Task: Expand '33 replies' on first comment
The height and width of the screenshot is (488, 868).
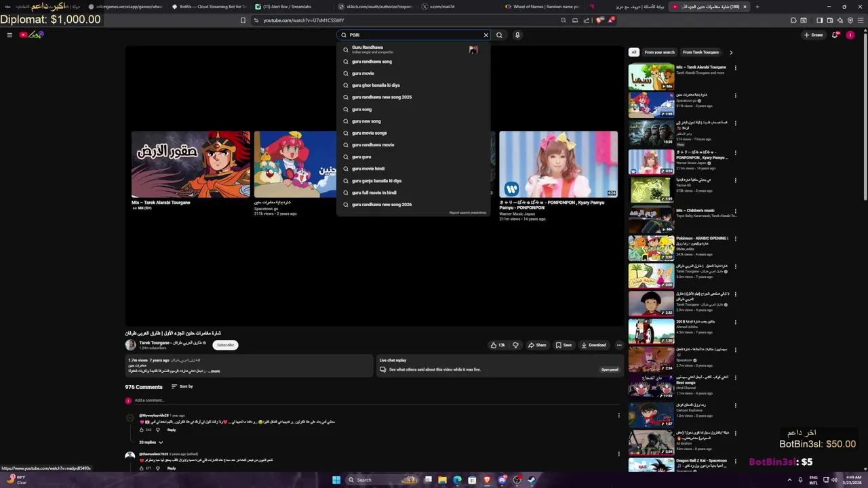Action: (151, 443)
